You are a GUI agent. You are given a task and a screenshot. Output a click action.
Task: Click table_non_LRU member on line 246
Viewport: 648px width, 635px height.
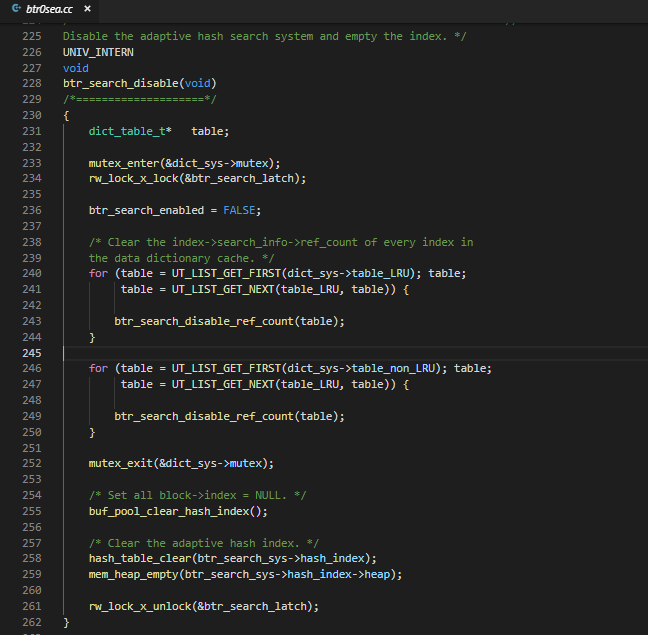[393, 369]
